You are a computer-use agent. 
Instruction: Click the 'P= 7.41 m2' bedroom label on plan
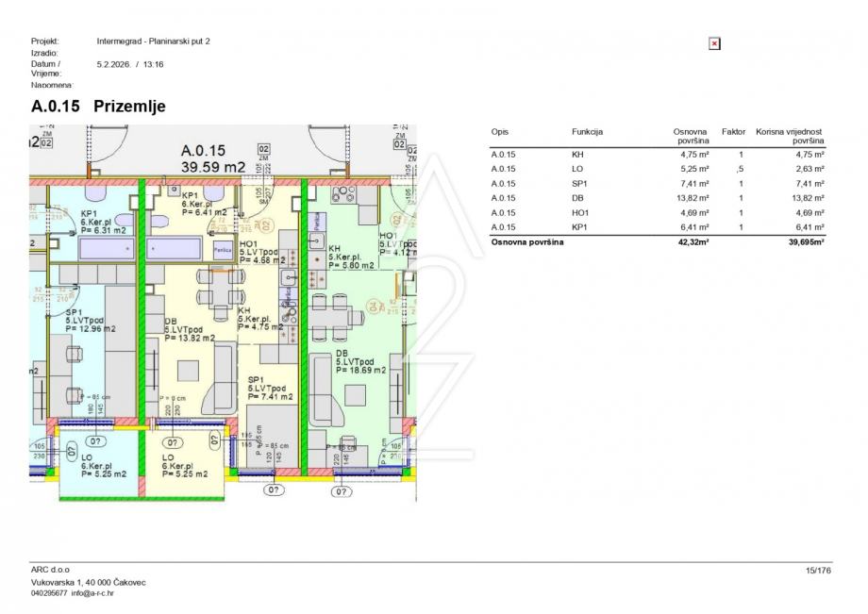[271, 397]
